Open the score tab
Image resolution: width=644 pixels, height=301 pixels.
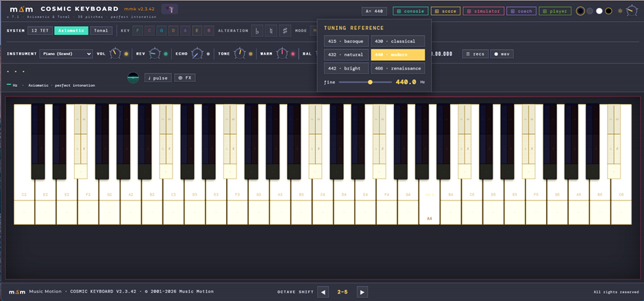445,11
